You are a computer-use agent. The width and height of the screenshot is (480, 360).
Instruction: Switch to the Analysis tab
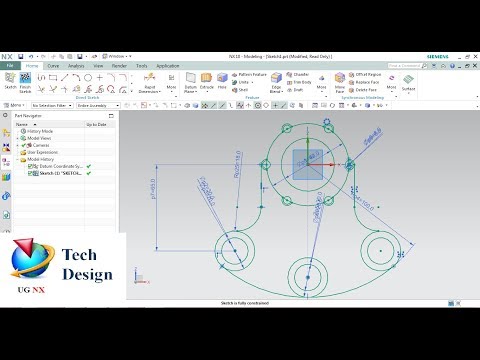click(x=76, y=66)
